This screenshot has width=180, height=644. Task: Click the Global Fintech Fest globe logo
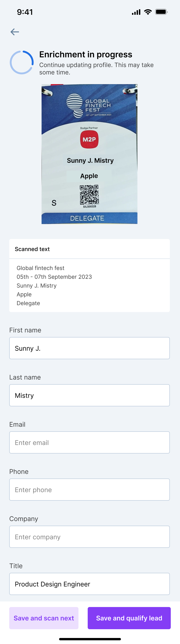[75, 105]
